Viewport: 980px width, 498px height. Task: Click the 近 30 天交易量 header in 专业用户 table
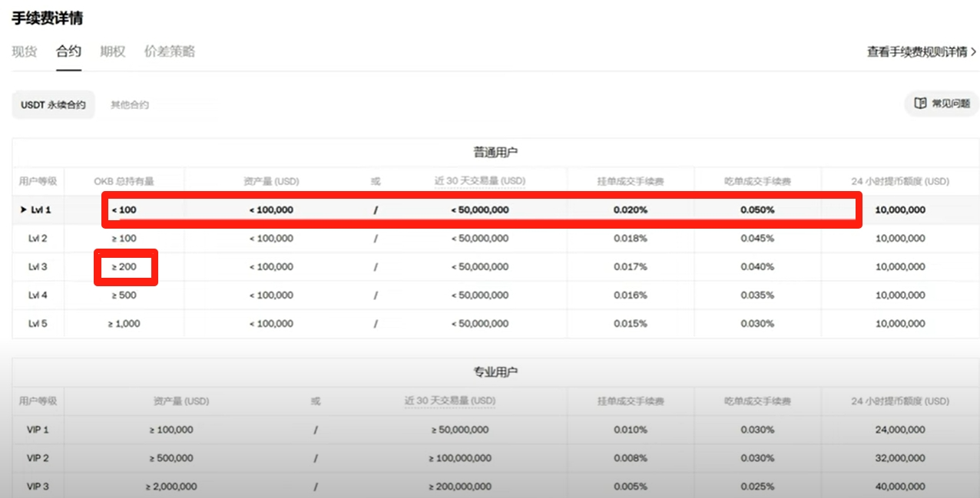(x=450, y=401)
